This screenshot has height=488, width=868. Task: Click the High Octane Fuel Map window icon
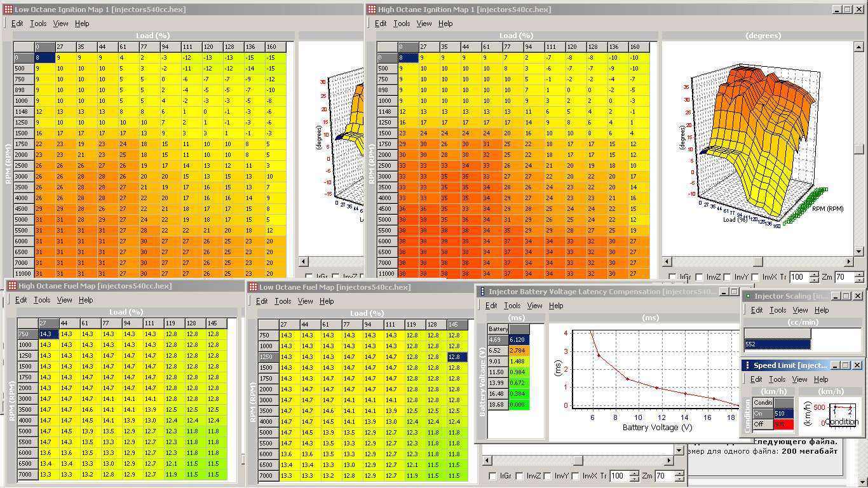coord(11,286)
